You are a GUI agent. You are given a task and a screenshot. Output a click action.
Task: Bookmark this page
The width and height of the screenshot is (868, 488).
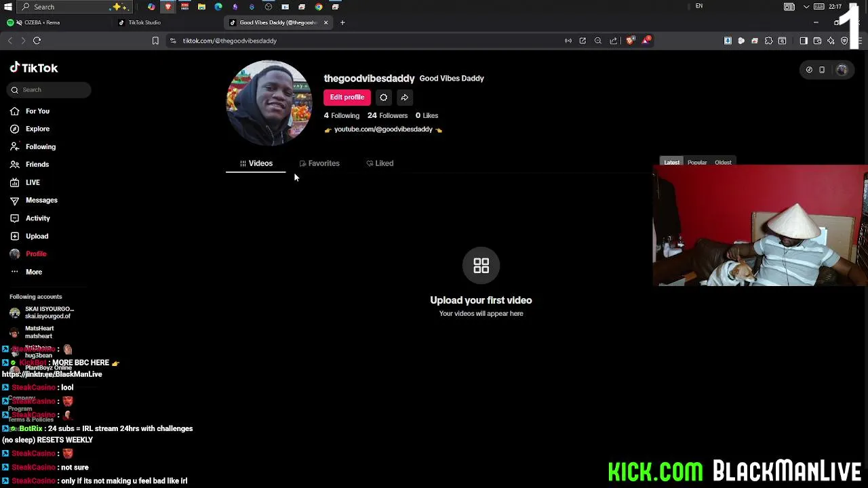point(155,41)
